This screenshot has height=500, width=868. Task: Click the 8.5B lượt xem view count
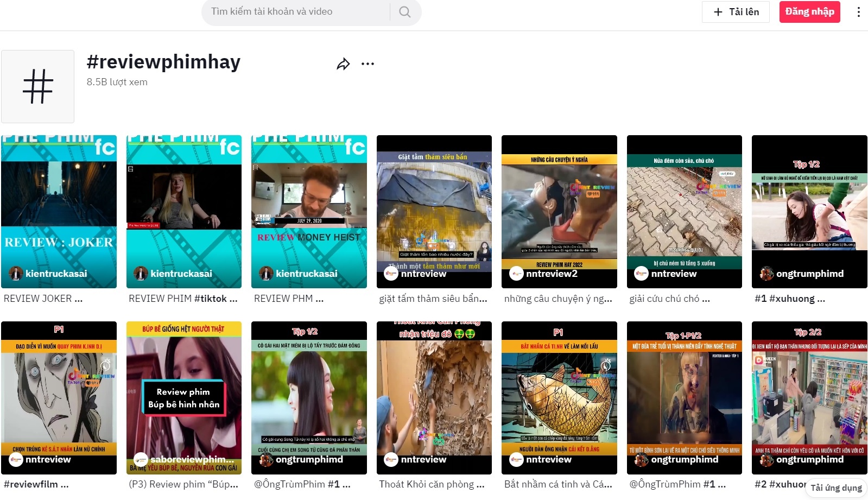coord(117,82)
